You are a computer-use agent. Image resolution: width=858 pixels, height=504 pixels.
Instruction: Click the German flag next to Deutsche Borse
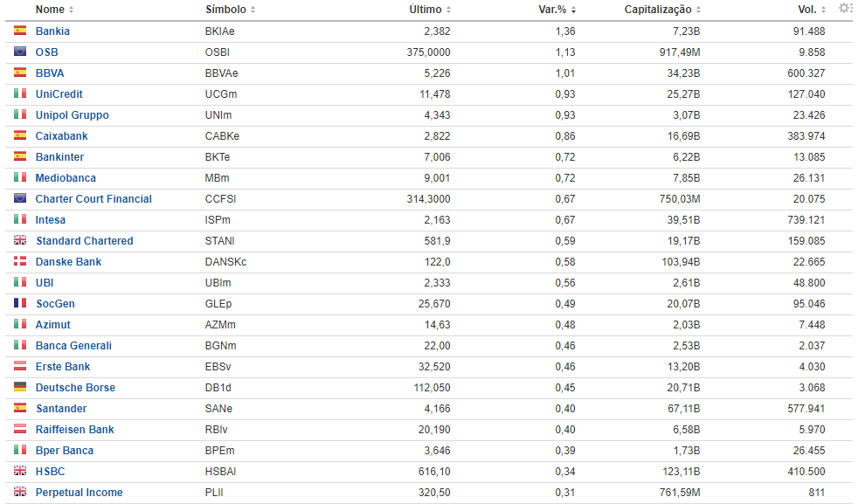pos(20,388)
